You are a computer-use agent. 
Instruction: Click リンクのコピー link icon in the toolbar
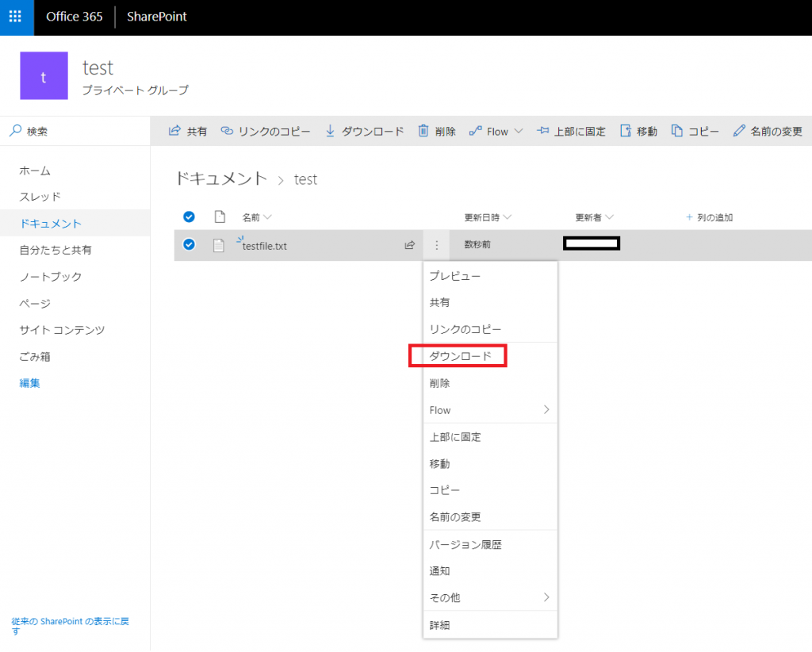click(226, 131)
